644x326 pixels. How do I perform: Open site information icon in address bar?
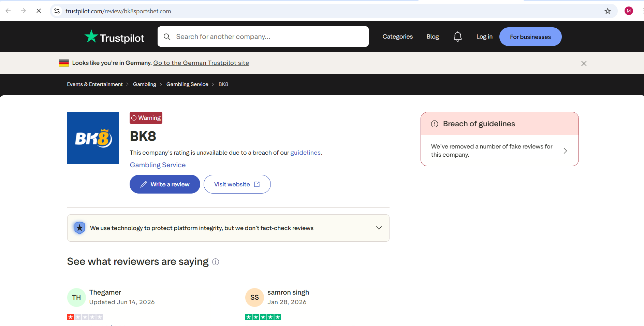tap(57, 11)
